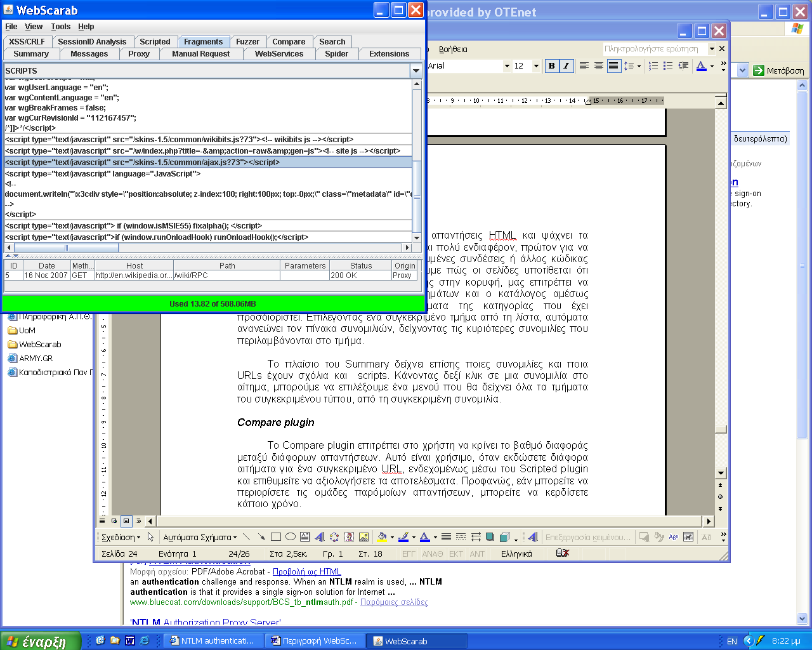This screenshot has height=650, width=812.
Task: Open line spacing dropdown arrow
Action: (x=639, y=66)
